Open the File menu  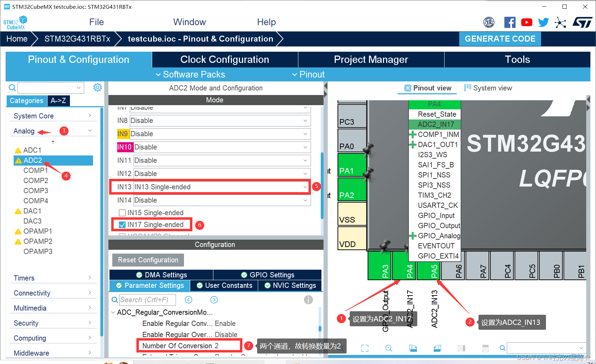(97, 22)
